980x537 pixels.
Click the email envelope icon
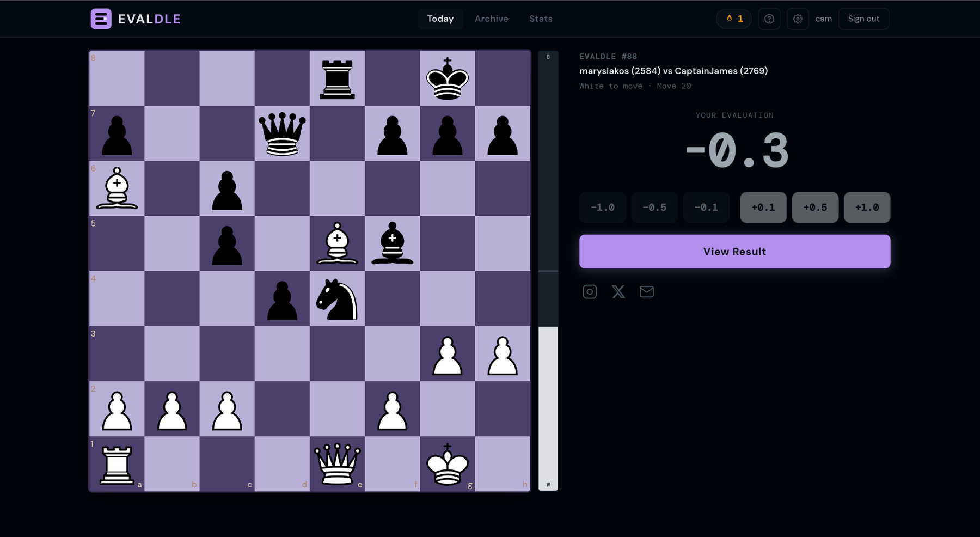point(647,292)
